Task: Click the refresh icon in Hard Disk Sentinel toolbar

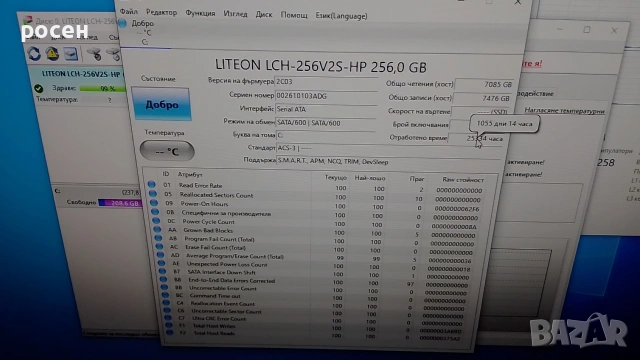Action: [34, 53]
